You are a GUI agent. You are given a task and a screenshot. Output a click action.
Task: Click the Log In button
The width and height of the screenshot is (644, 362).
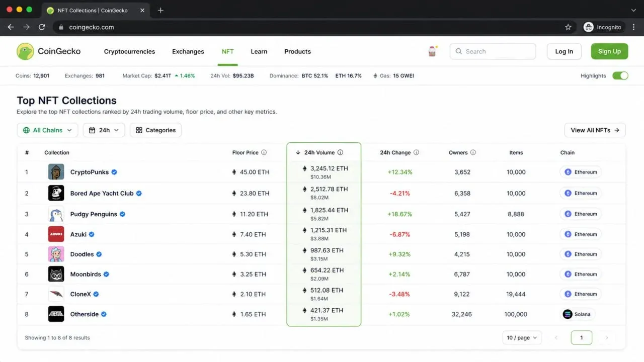pos(564,51)
